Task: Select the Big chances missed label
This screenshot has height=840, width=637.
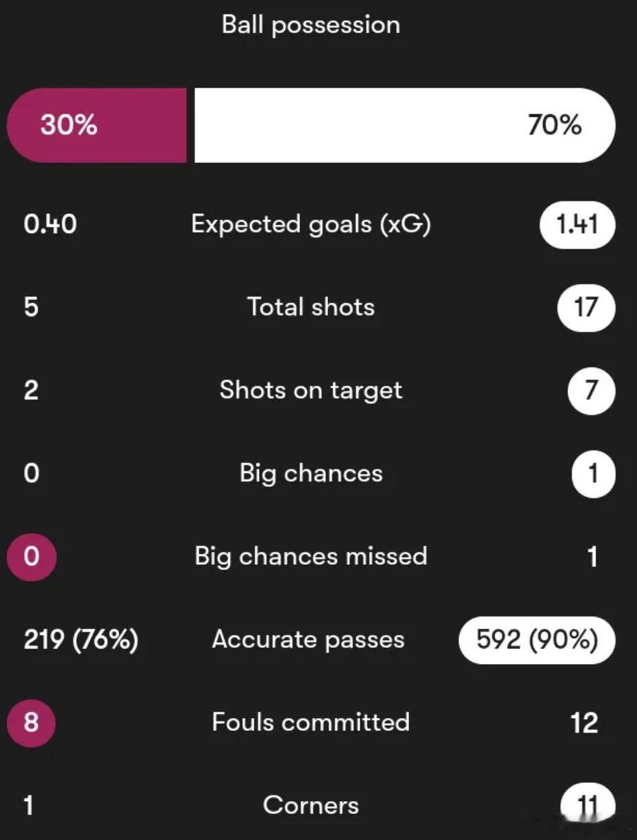Action: (x=311, y=556)
